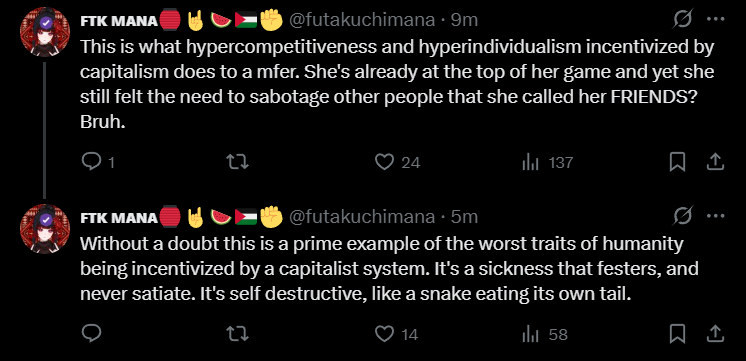
Task: Reply to the snake eating tail tweet
Action: tap(90, 334)
